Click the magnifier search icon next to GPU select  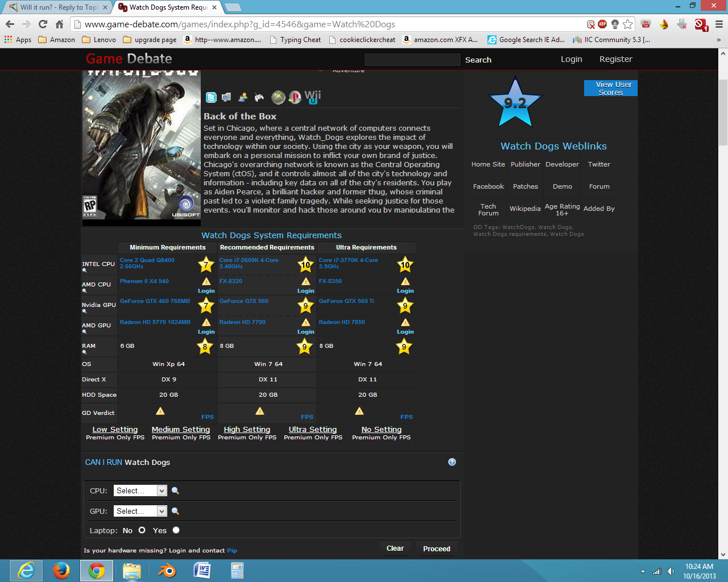(x=175, y=511)
